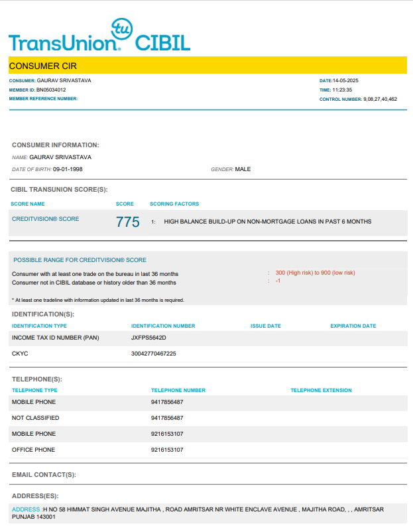413x532 pixels.
Task: Click POSSIBLE RANGE FOR CREDITVISION® SCORE heading
Action: tap(80, 260)
